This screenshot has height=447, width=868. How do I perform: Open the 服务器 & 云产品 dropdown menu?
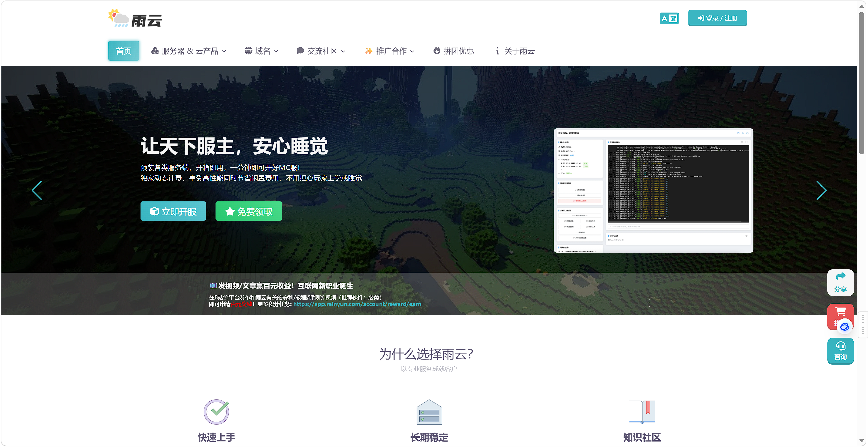pyautogui.click(x=189, y=51)
